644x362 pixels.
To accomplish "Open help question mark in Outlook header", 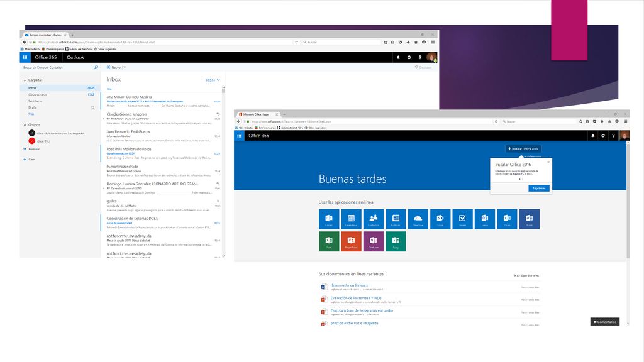I will pos(419,57).
